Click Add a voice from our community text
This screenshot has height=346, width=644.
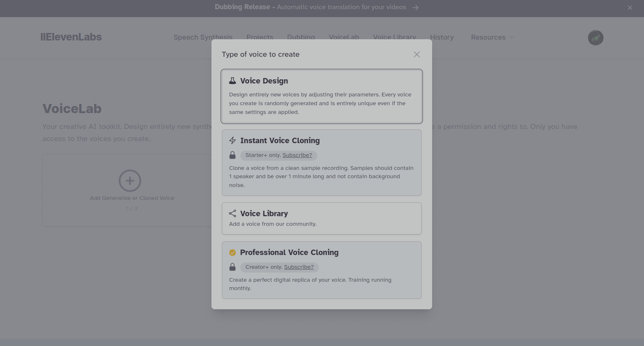pos(273,224)
